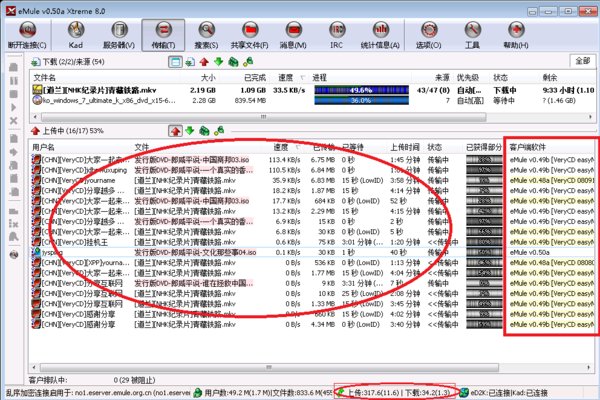Click the globe connection icon in status bar
Image resolution: width=600 pixels, height=400 pixels.
click(464, 393)
